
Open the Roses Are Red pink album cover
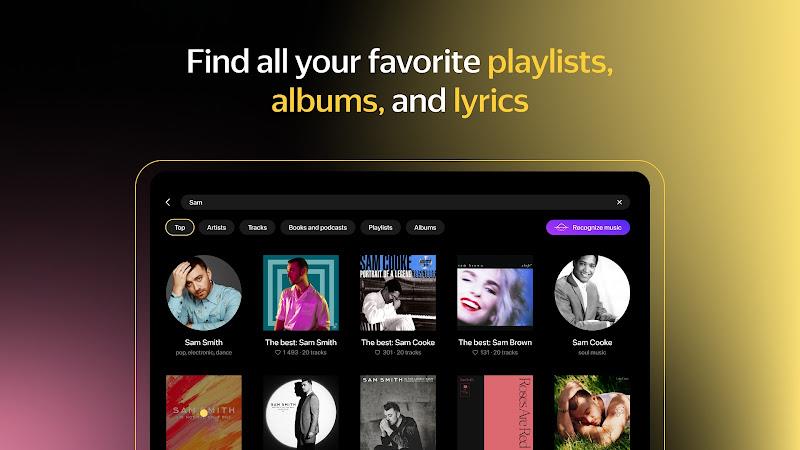[495, 413]
